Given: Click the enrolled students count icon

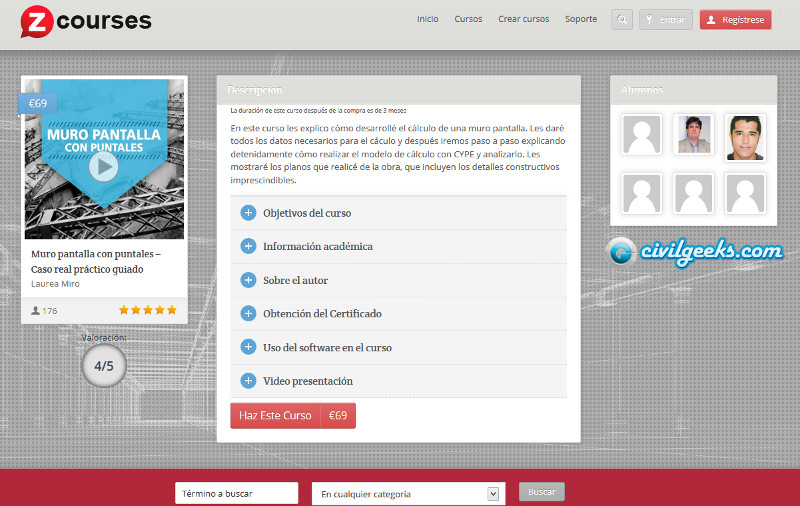Looking at the screenshot, I should pyautogui.click(x=36, y=311).
